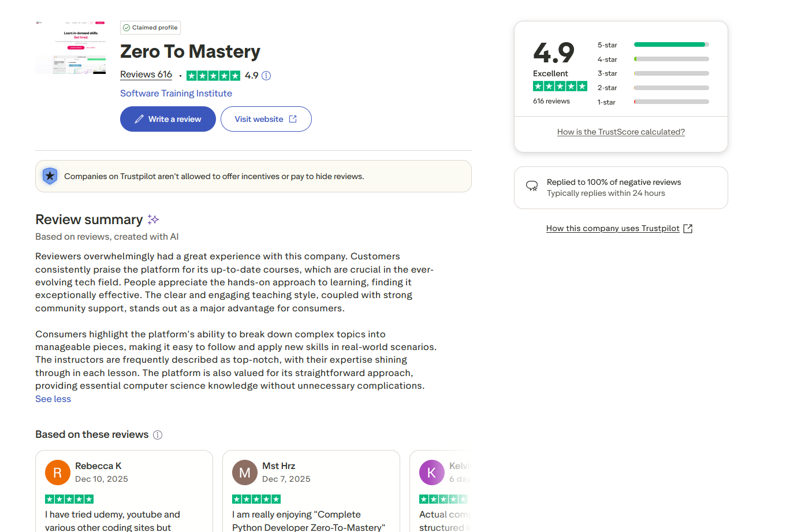Click the Write a review button
The height and width of the screenshot is (532, 790).
click(x=168, y=119)
